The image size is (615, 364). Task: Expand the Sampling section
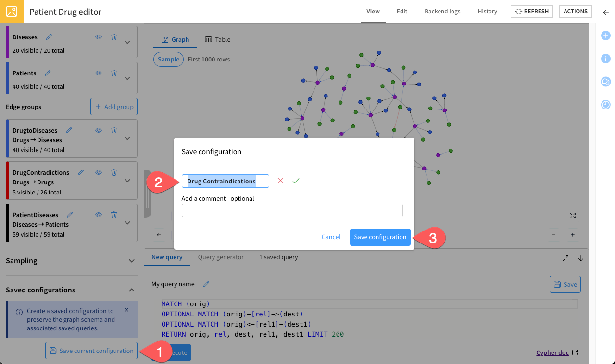(132, 261)
